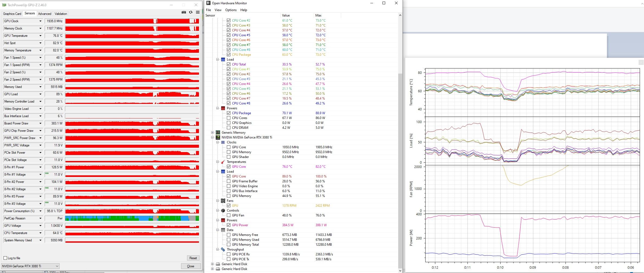This screenshot has width=644, height=273.
Task: Open the Help menu
Action: 244,10
